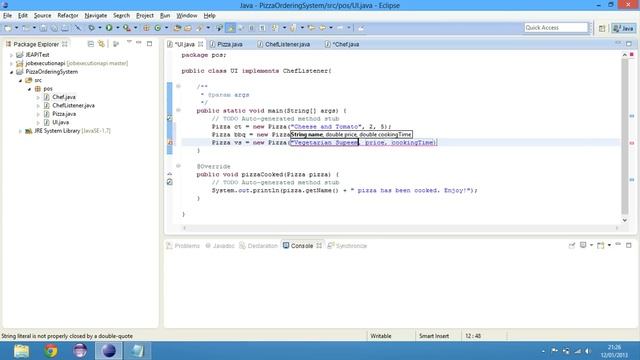This screenshot has height=360, width=640.
Task: Open the Navigate menu
Action: pos(96,16)
